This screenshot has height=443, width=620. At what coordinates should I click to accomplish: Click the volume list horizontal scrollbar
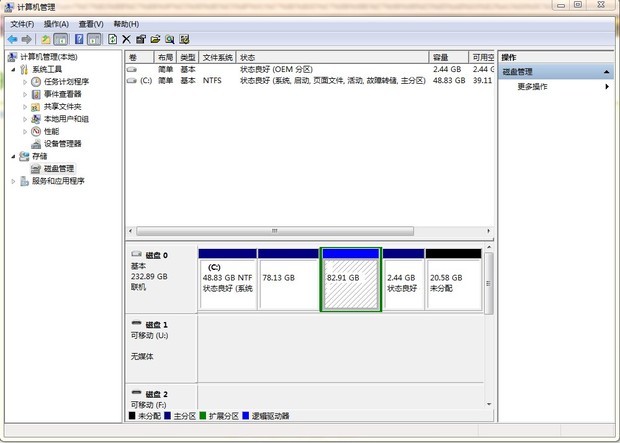pyautogui.click(x=300, y=229)
